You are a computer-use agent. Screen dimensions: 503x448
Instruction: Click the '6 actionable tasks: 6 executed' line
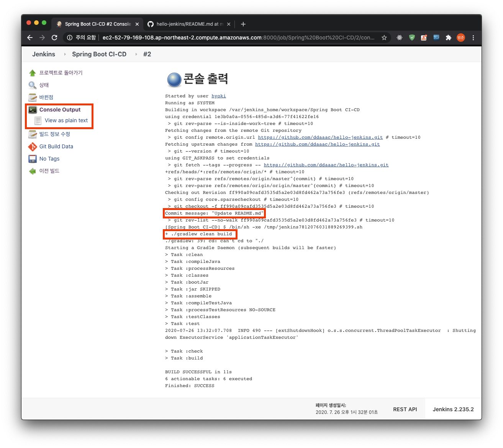209,379
